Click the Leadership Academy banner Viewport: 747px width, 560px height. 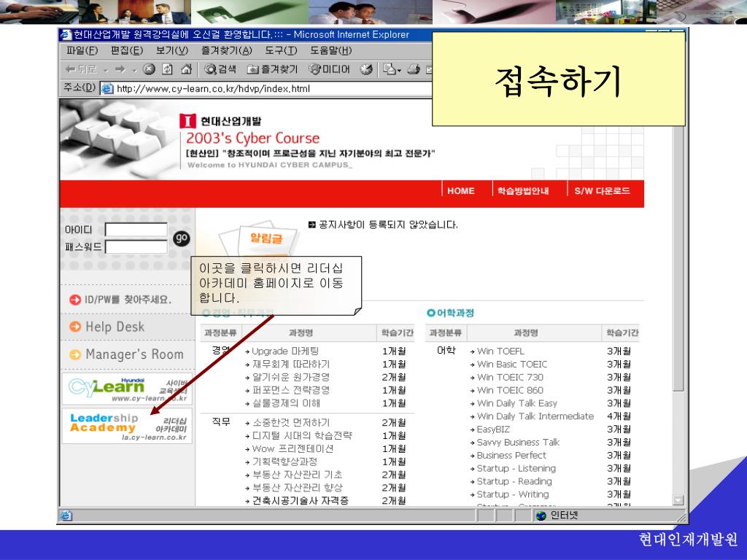[127, 426]
